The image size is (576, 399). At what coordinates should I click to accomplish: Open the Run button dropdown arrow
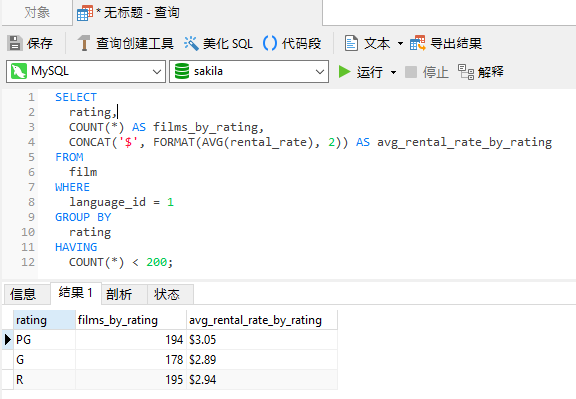click(393, 72)
